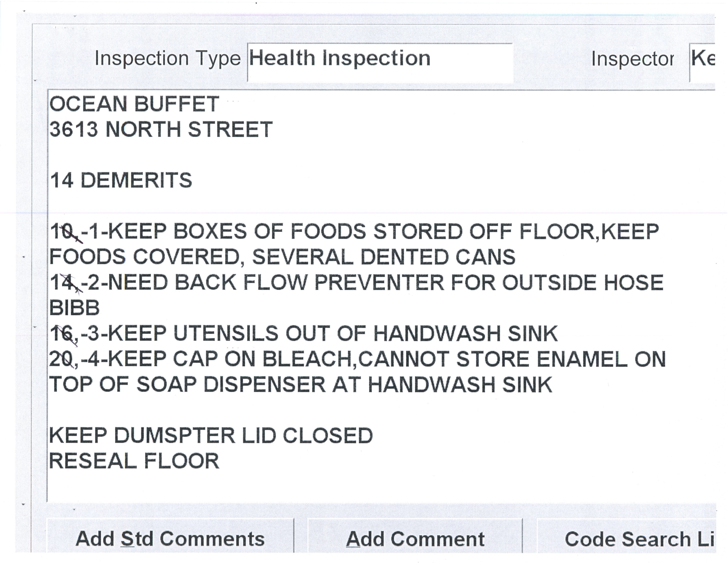Click the Inspection Type label
The image size is (728, 563).
167,59
